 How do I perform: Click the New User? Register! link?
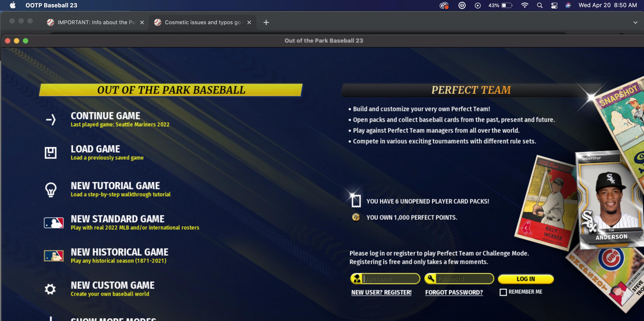pos(381,292)
